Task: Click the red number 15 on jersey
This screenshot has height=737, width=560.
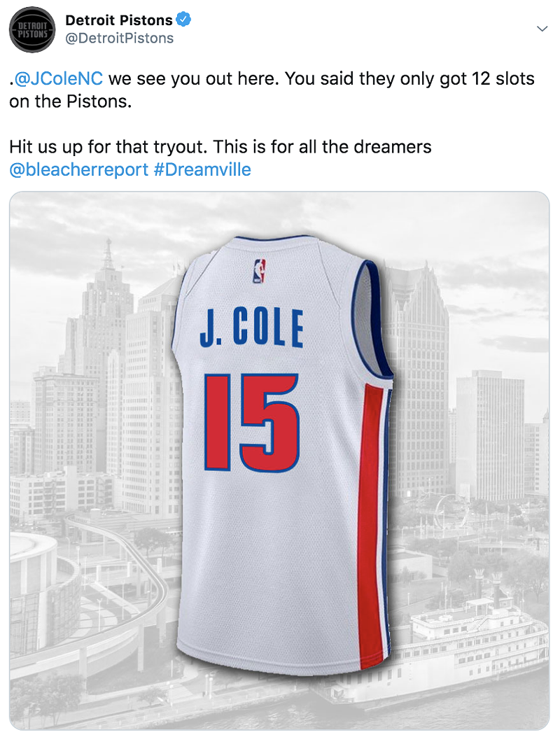Action: click(x=251, y=422)
